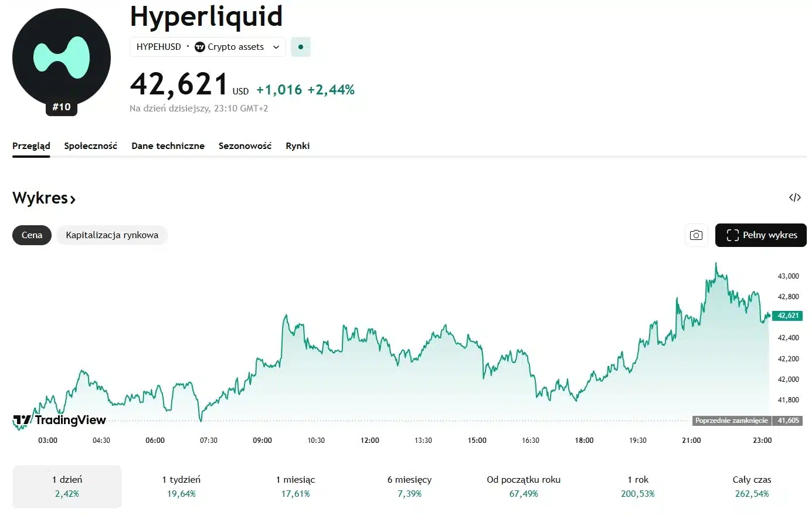Select the 1 tydzień time range
Image resolution: width=812 pixels, height=515 pixels.
point(181,486)
